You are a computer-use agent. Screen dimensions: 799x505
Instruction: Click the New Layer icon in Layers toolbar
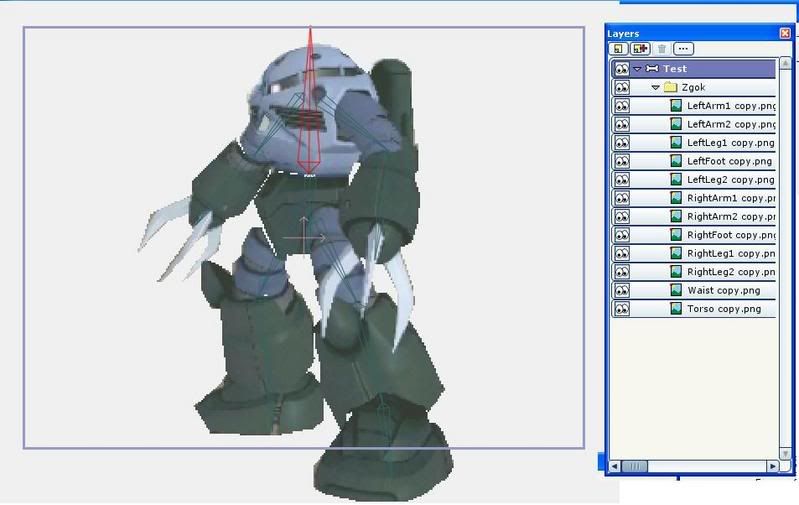[x=618, y=49]
